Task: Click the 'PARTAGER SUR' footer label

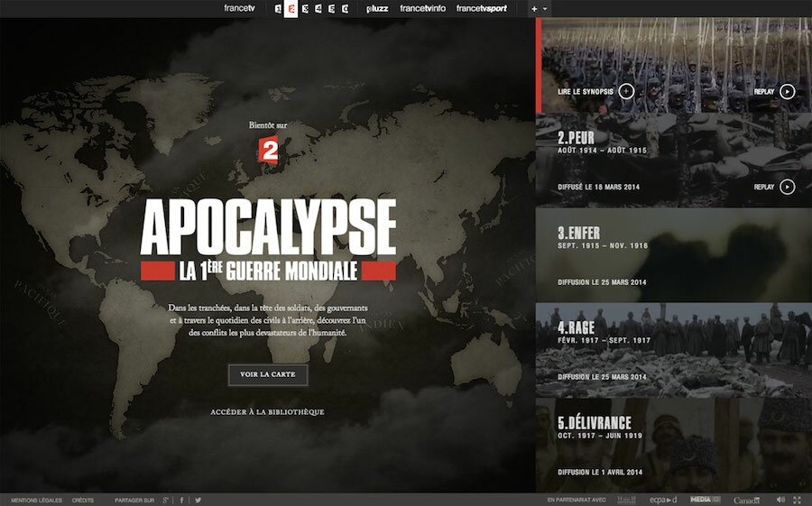Action: coord(134,501)
